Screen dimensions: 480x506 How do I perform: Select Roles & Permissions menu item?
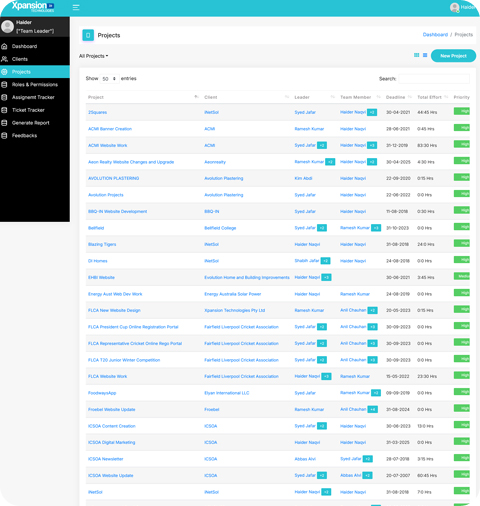(x=35, y=85)
